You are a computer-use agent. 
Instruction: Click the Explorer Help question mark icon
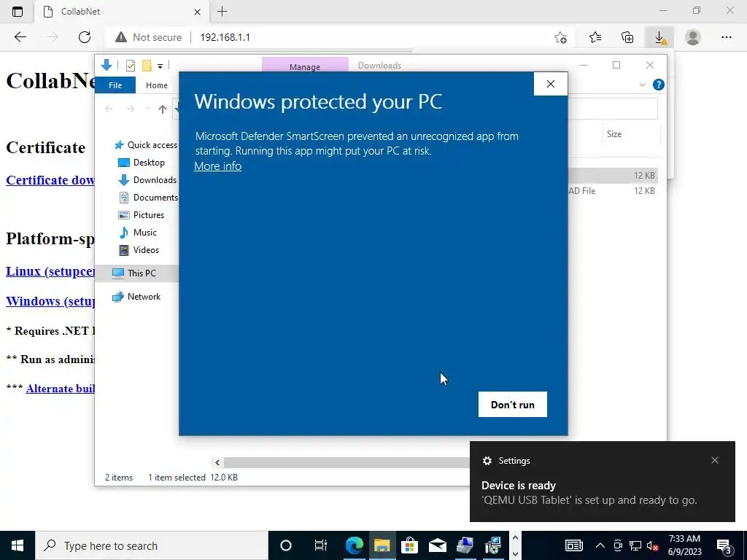(x=659, y=85)
